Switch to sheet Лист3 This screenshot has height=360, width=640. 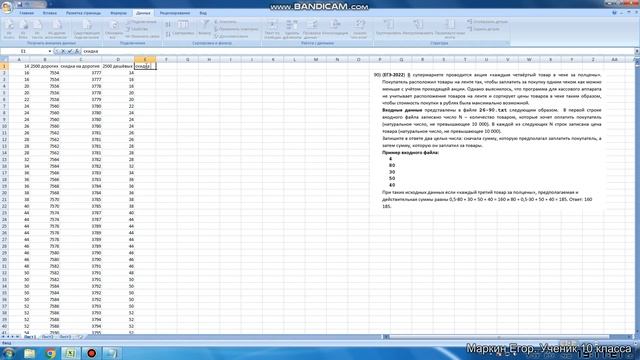click(x=65, y=337)
